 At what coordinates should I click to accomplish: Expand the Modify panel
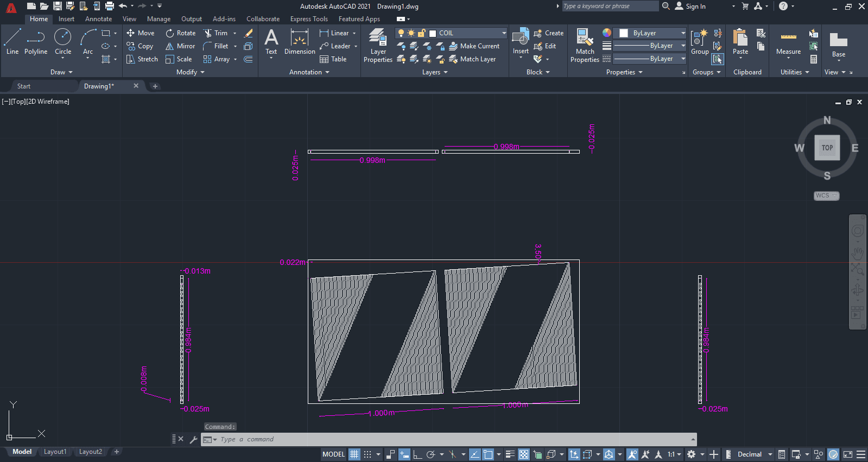tap(191, 72)
